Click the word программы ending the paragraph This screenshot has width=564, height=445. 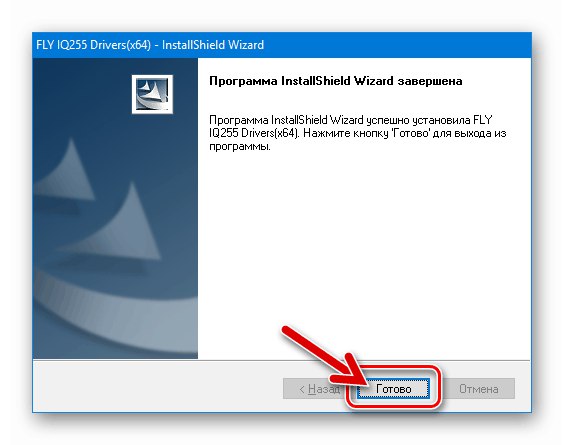pos(240,147)
